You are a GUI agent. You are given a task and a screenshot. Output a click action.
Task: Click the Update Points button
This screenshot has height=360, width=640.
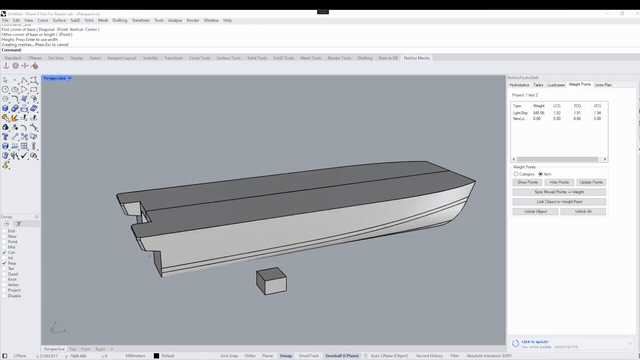coord(591,182)
